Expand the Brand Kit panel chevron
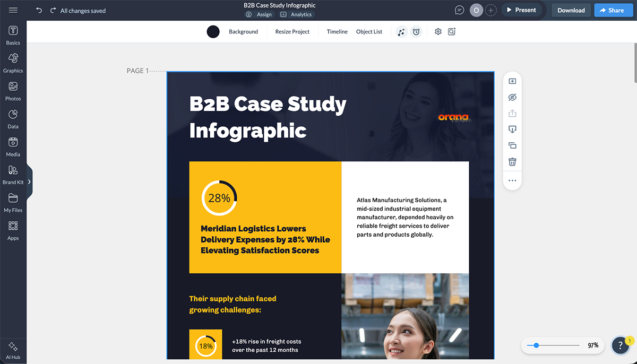The width and height of the screenshot is (637, 364). pos(30,180)
